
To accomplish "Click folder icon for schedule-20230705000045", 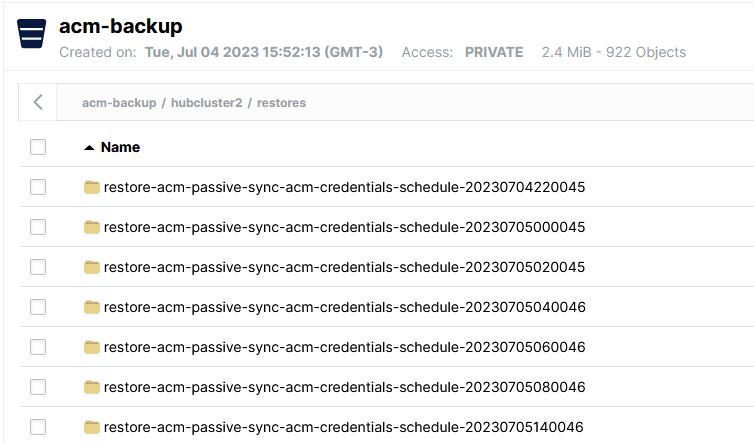I will point(92,227).
